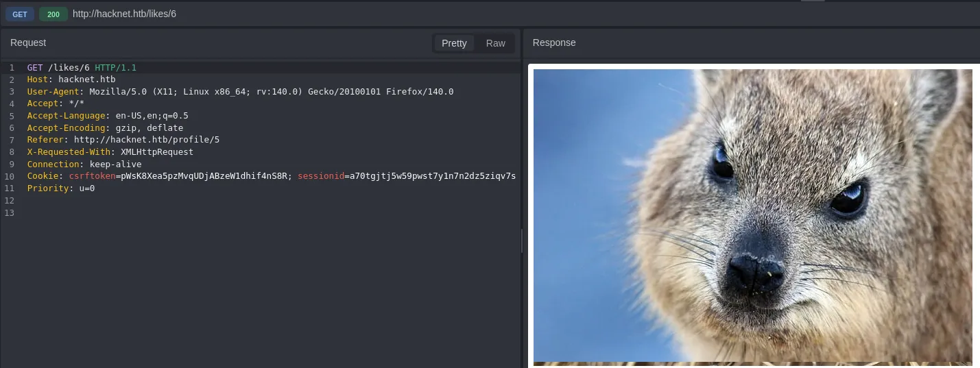Screen dimensions: 980x368
Task: Click the GET /likes/6 request line
Action: pos(82,67)
